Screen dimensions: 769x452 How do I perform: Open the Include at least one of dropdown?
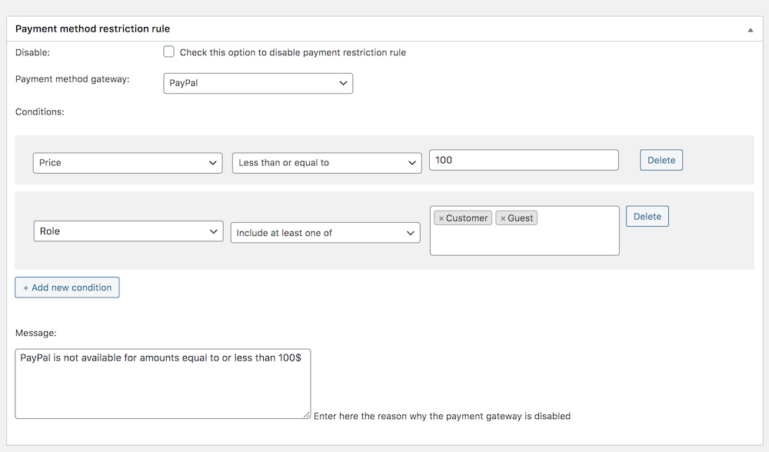[x=325, y=233]
